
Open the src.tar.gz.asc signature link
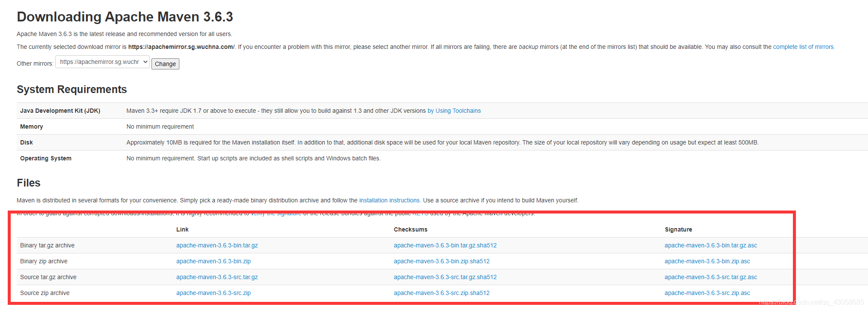tap(711, 277)
